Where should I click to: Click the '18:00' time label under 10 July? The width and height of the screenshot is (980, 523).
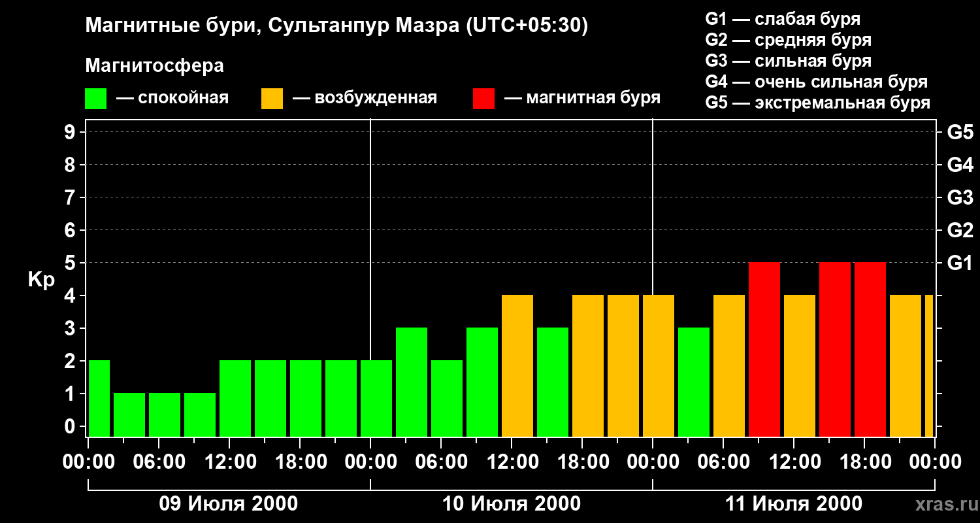tap(582, 462)
